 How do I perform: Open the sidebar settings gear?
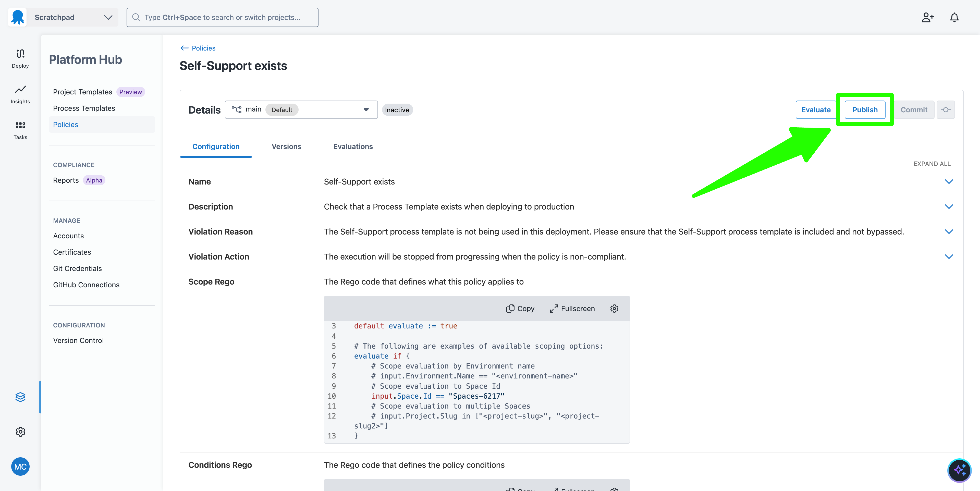click(20, 432)
